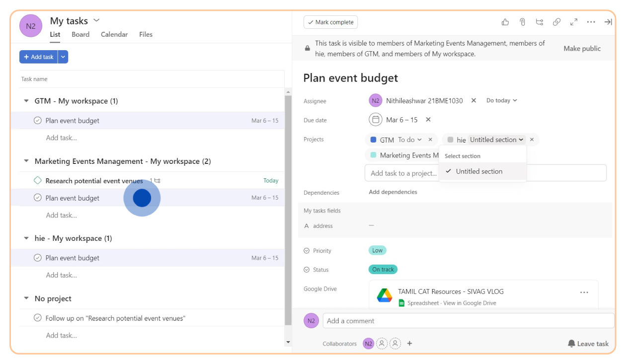
Task: Add collaborator with plus icon
Action: pyautogui.click(x=409, y=343)
